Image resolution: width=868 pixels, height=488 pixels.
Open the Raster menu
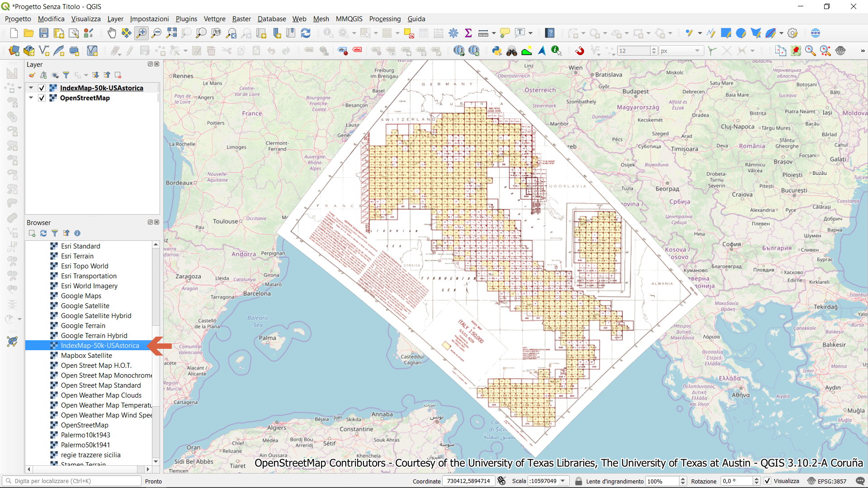point(241,19)
